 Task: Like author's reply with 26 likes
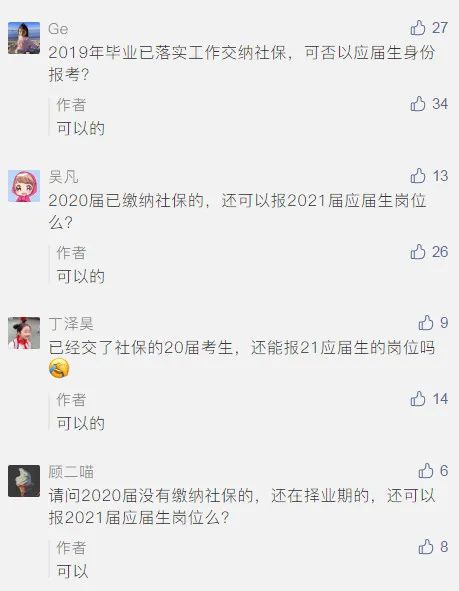[x=418, y=252]
